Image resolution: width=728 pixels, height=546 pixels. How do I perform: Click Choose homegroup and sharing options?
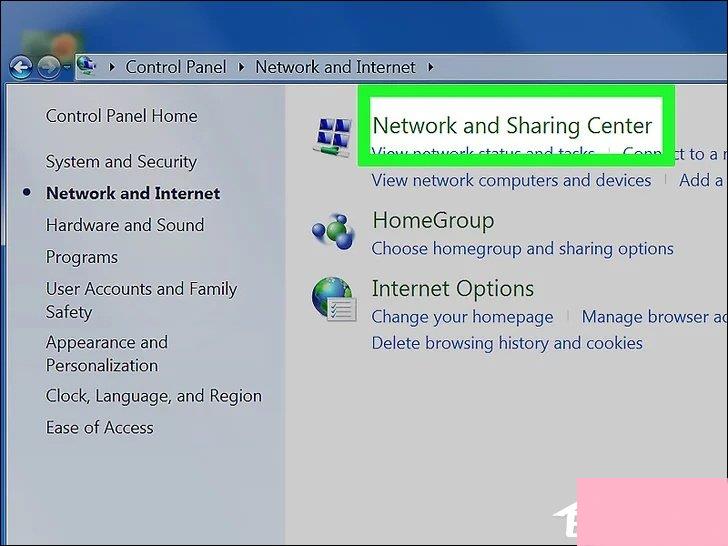coord(522,249)
